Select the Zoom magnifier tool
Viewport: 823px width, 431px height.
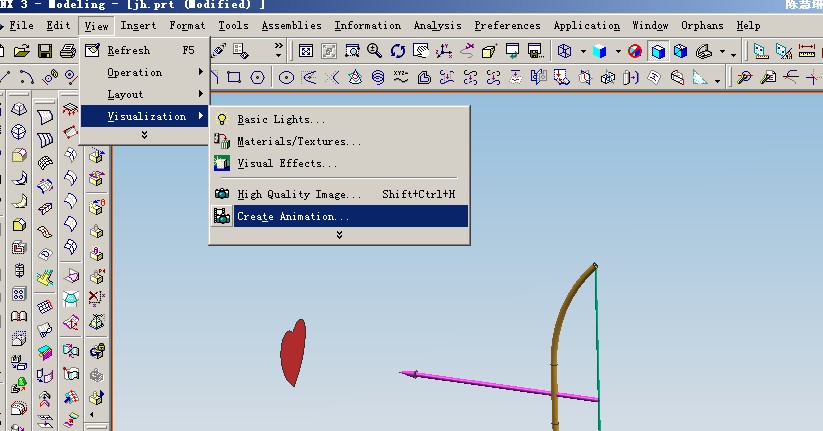375,51
